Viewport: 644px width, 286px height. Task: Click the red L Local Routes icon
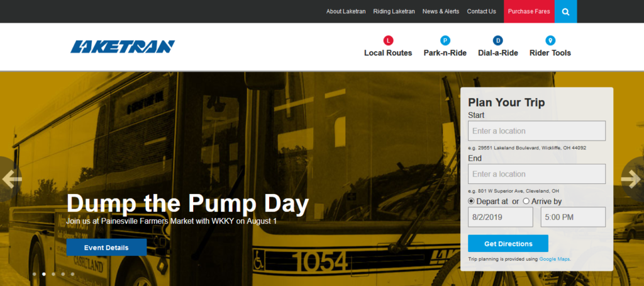[388, 40]
